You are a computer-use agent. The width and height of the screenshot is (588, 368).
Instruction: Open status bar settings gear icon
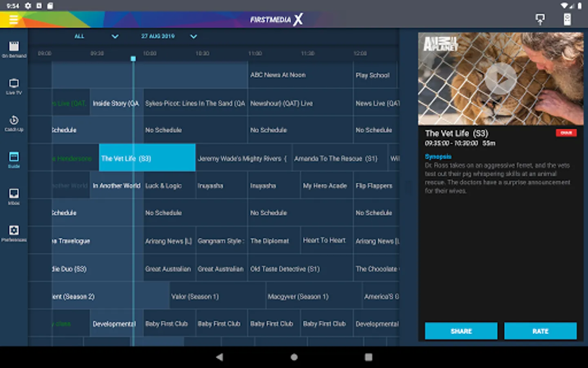click(x=28, y=6)
